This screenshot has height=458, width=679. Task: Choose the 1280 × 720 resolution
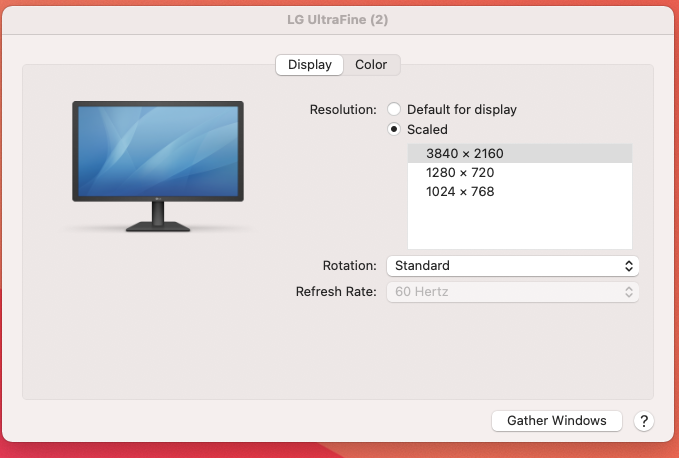[520, 172]
